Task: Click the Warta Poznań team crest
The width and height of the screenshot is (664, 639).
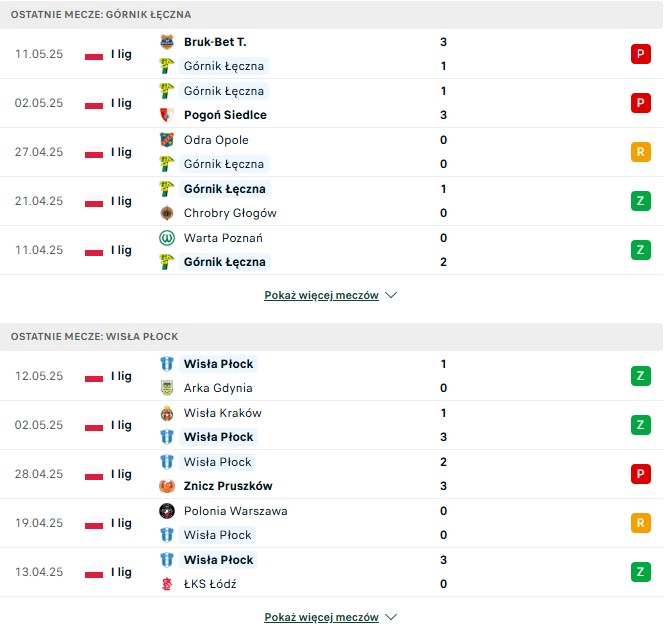Action: tap(167, 238)
